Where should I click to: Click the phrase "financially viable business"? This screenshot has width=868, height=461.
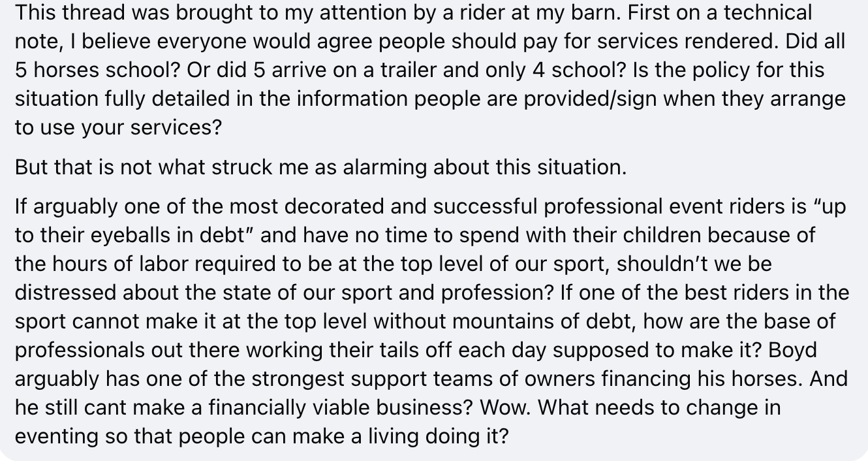point(339,407)
